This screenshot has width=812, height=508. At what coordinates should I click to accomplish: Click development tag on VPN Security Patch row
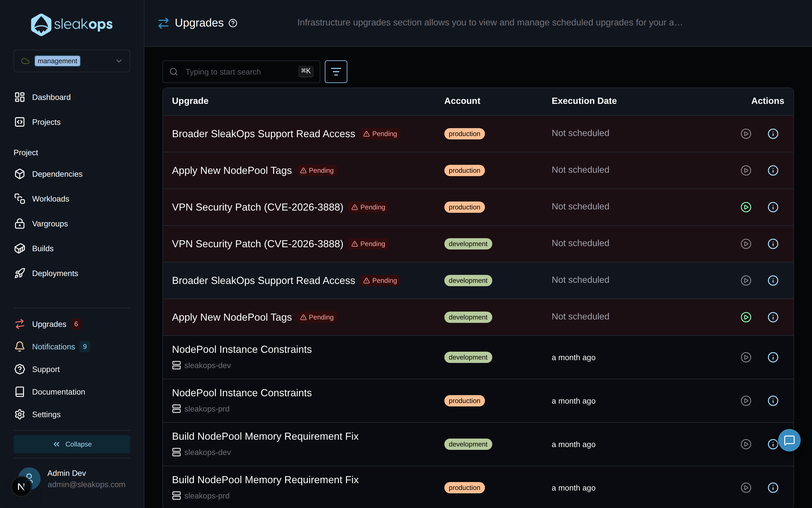(x=468, y=244)
